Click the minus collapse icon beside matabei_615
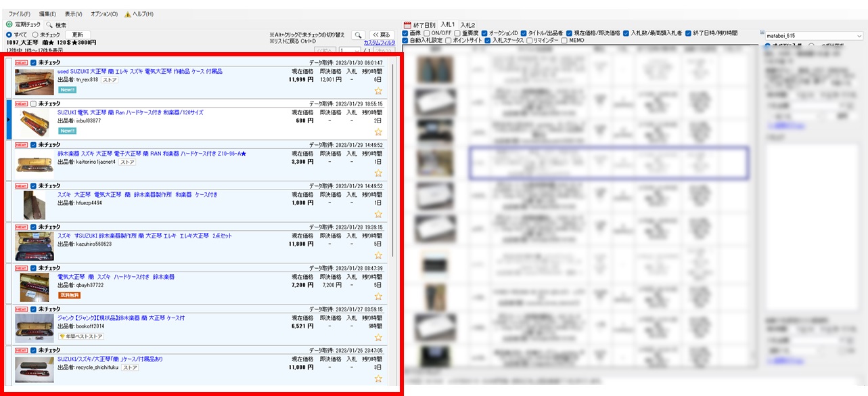This screenshot has width=868, height=396. (762, 32)
